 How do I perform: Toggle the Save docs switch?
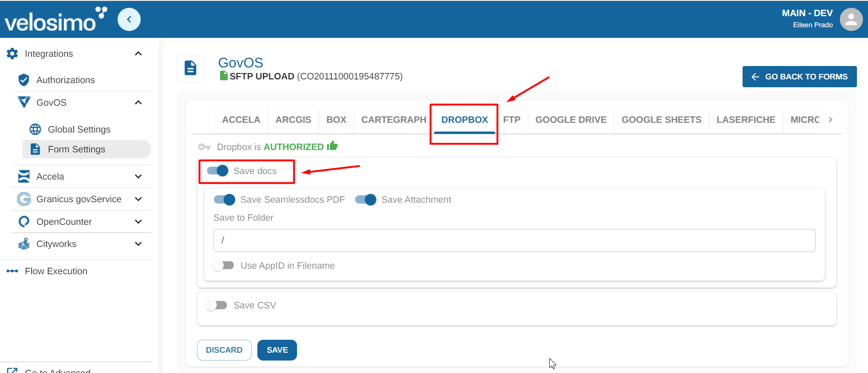coord(217,171)
